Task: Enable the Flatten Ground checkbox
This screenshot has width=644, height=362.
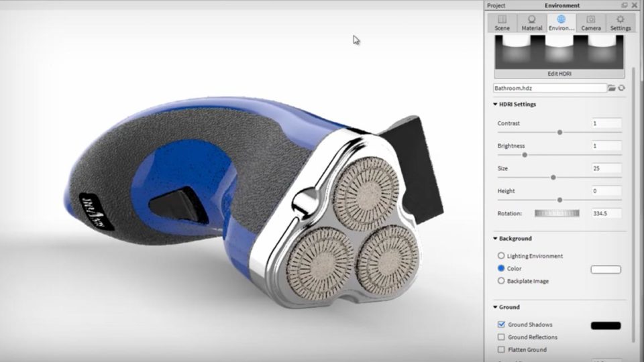Action: pos(501,350)
